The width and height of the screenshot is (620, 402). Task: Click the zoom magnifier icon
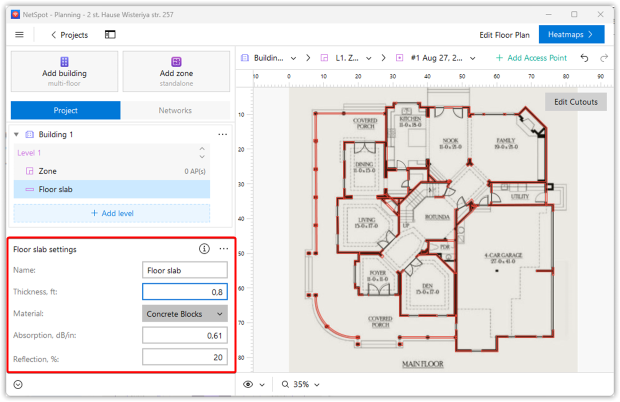pyautogui.click(x=285, y=384)
